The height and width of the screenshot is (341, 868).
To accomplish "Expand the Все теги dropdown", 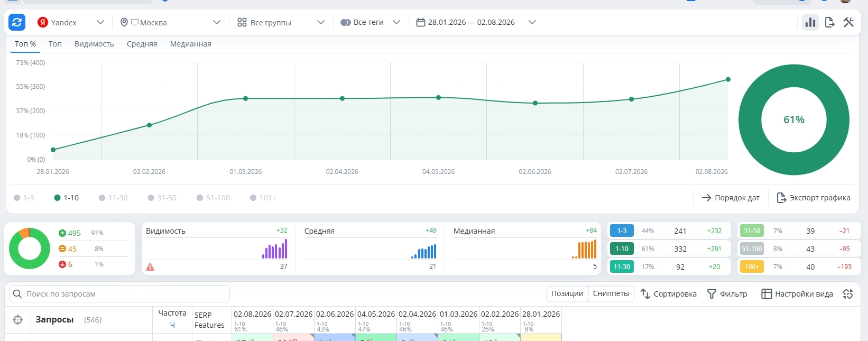I will coord(371,22).
